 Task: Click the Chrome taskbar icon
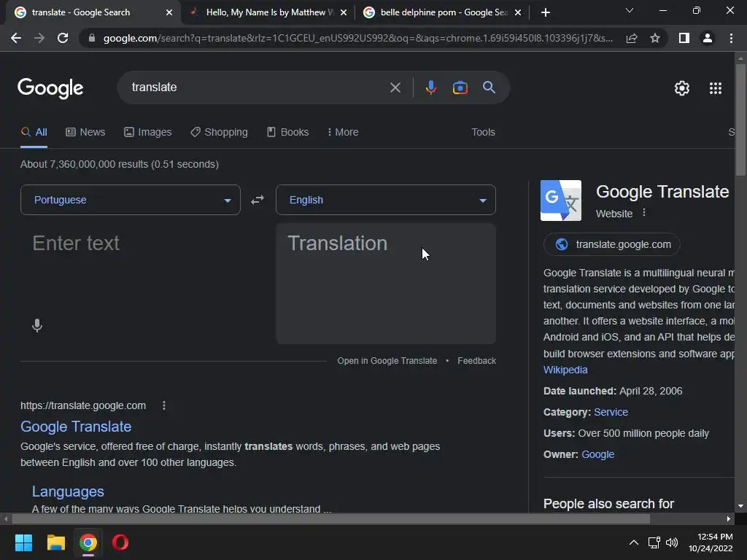pos(88,542)
